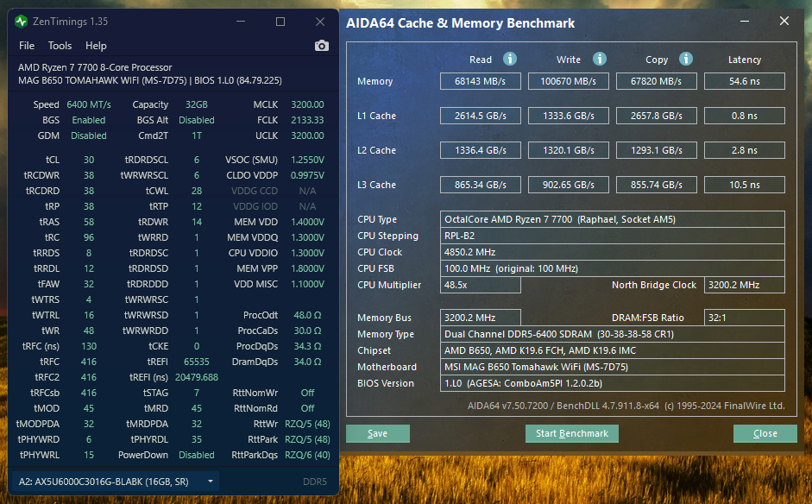This screenshot has height=504, width=812.
Task: Click the tREFI (ns) value 20479.688
Action: [x=196, y=377]
